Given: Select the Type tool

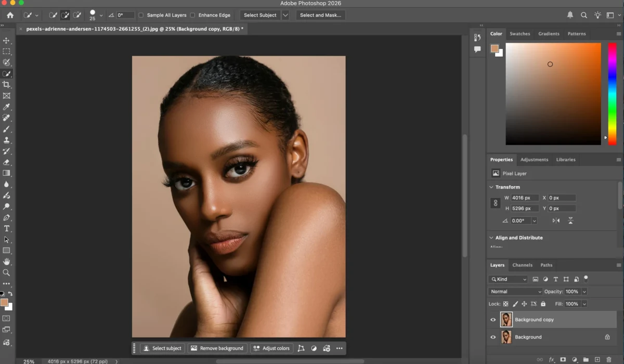Looking at the screenshot, I should (x=7, y=229).
